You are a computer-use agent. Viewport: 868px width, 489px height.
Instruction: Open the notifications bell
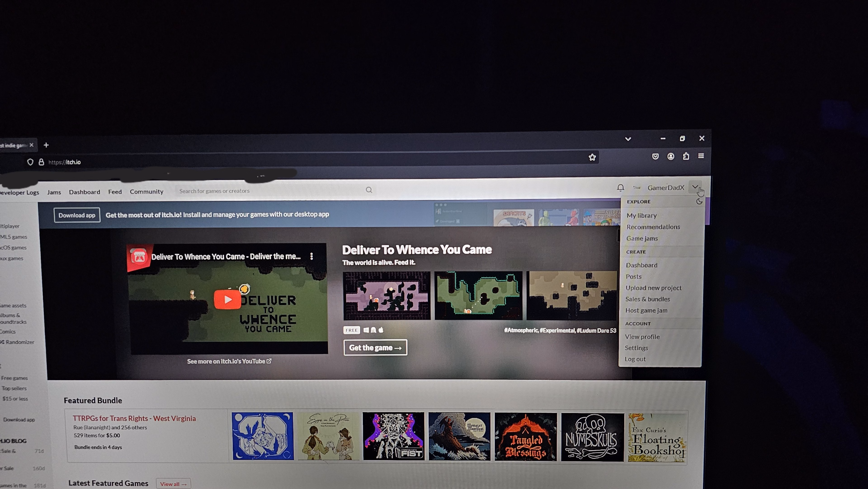click(x=620, y=188)
